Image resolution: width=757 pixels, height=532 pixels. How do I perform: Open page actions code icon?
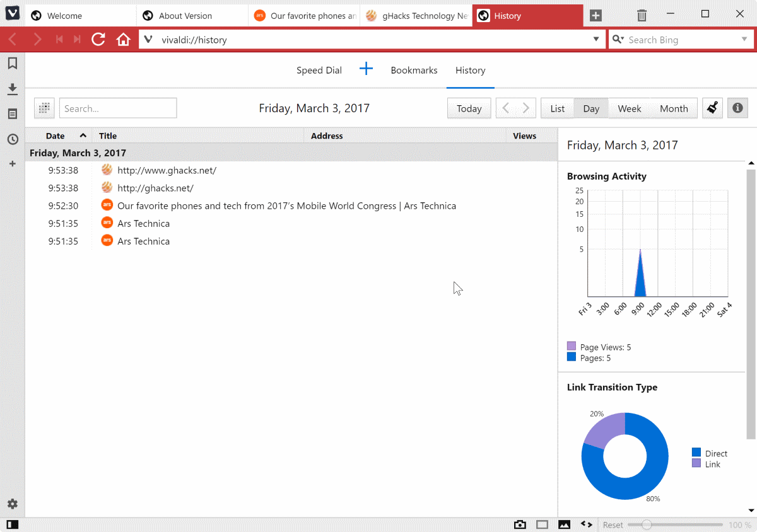click(x=586, y=524)
